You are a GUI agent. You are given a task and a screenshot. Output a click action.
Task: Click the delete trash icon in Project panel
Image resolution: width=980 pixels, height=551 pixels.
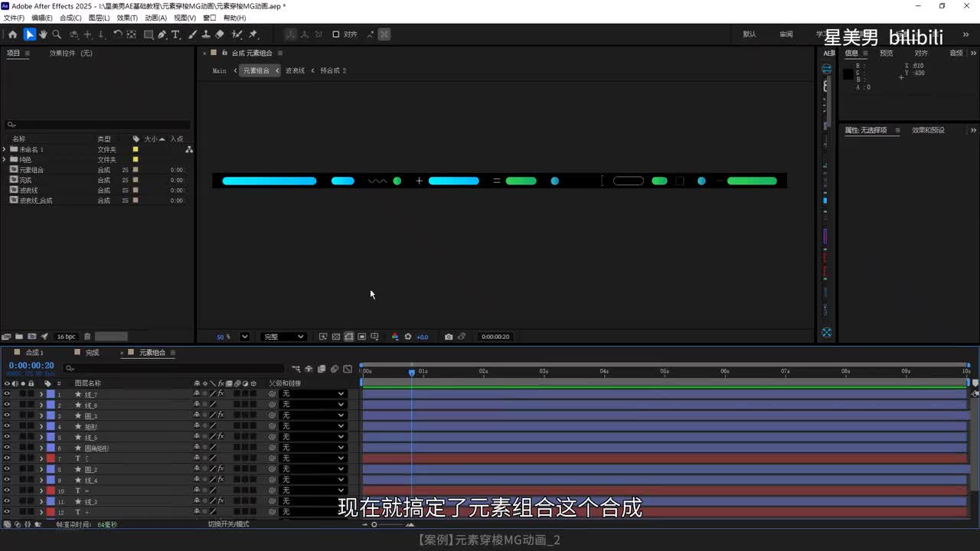[87, 337]
